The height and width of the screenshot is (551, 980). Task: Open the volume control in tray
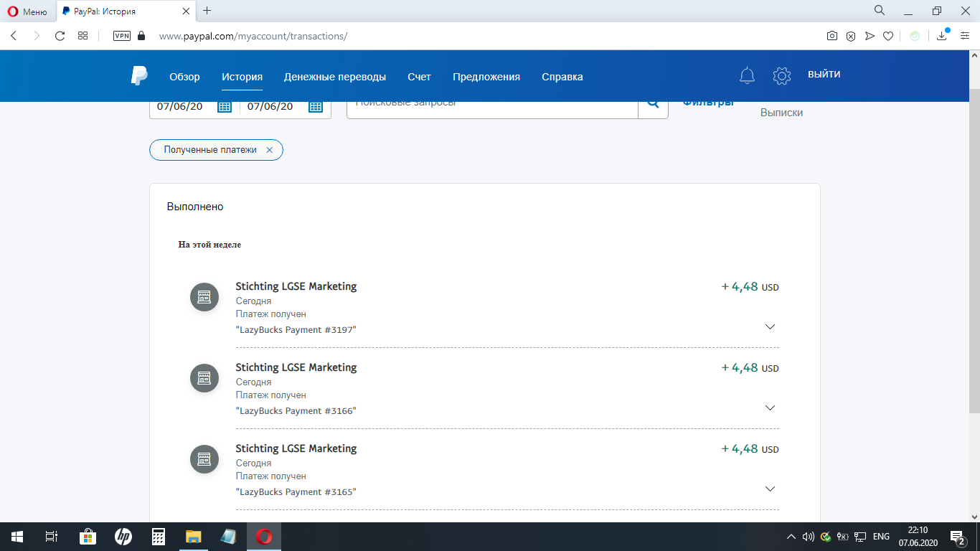pos(809,537)
